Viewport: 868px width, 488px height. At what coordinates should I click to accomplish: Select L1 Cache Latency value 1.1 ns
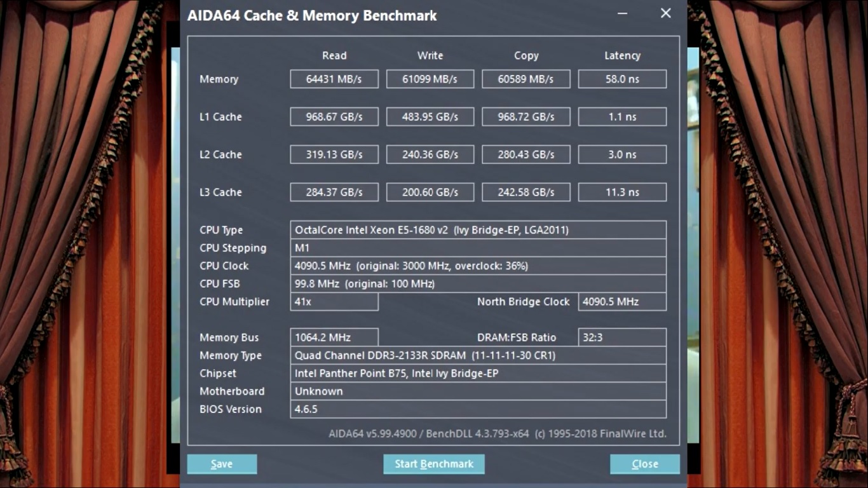tap(622, 117)
